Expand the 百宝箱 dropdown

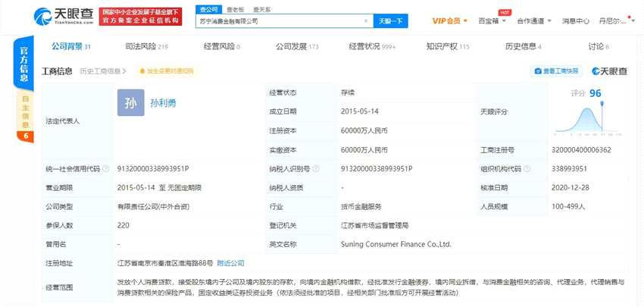coord(504,21)
